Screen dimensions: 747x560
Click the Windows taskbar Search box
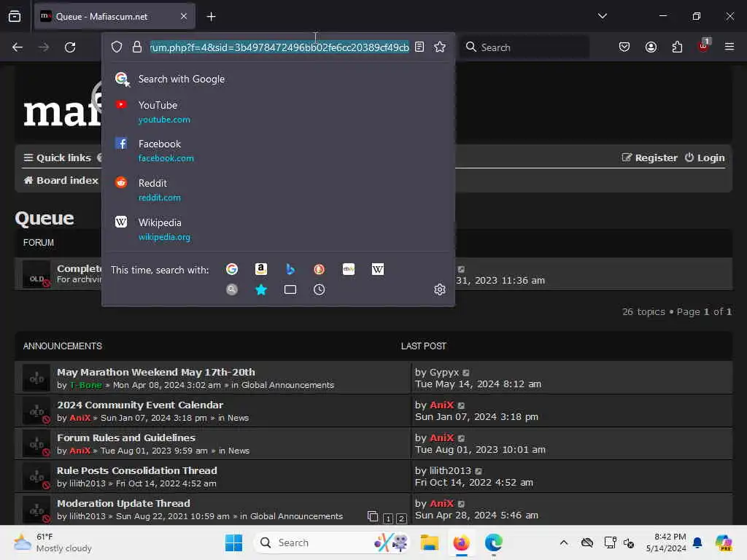tap(332, 542)
